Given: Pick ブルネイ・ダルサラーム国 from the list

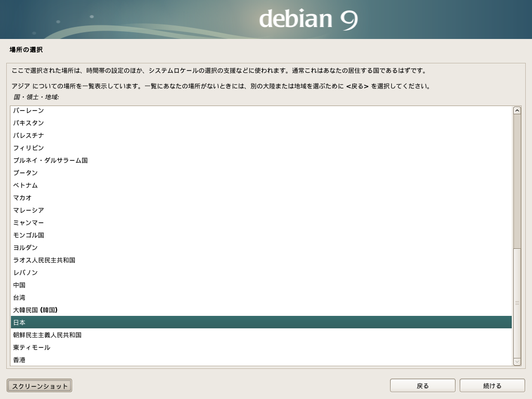Looking at the screenshot, I should pos(261,160).
